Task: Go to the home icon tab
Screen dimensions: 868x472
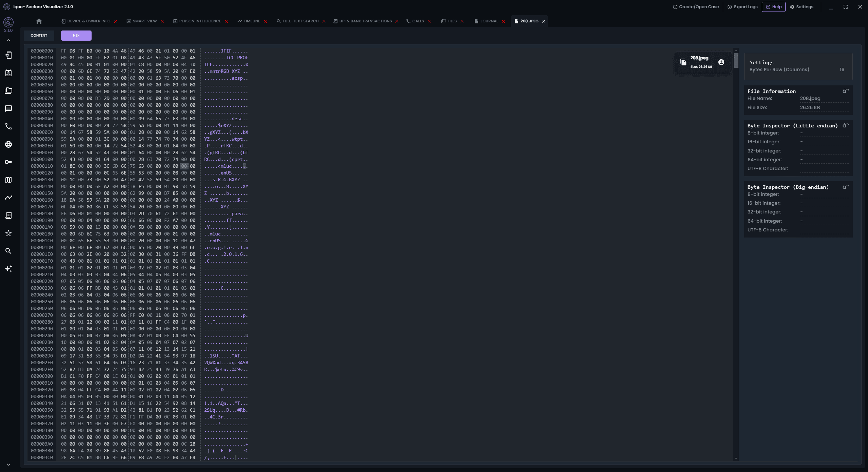Action: pyautogui.click(x=39, y=21)
